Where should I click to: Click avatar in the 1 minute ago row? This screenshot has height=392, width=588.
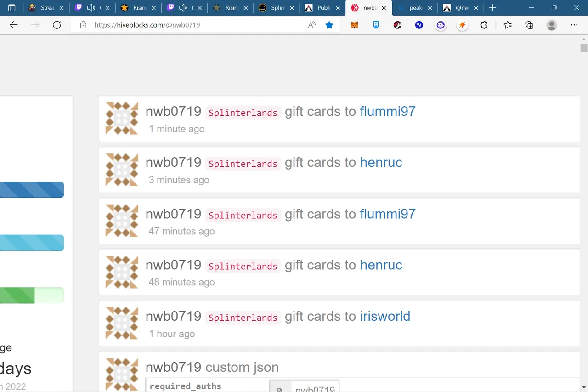pos(122,118)
